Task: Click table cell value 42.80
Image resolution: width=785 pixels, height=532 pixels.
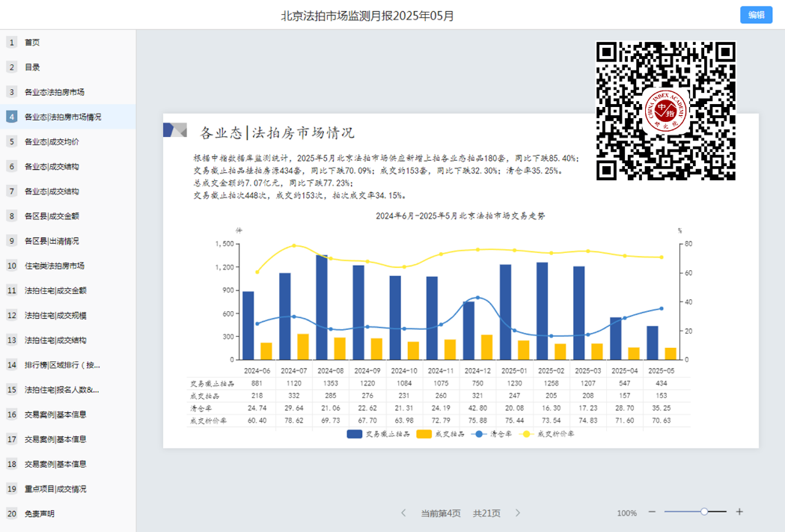Action: [477, 409]
